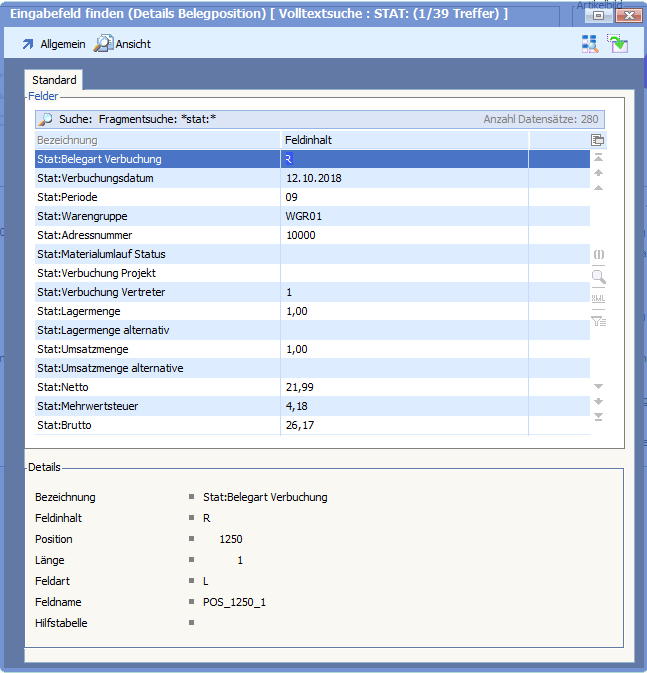Open the Allgemein menu

point(53,45)
